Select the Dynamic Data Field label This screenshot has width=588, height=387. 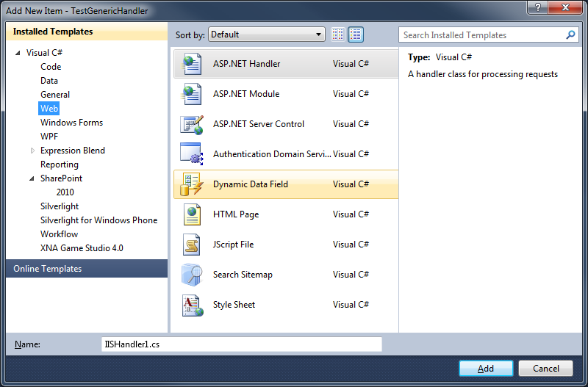click(x=251, y=184)
